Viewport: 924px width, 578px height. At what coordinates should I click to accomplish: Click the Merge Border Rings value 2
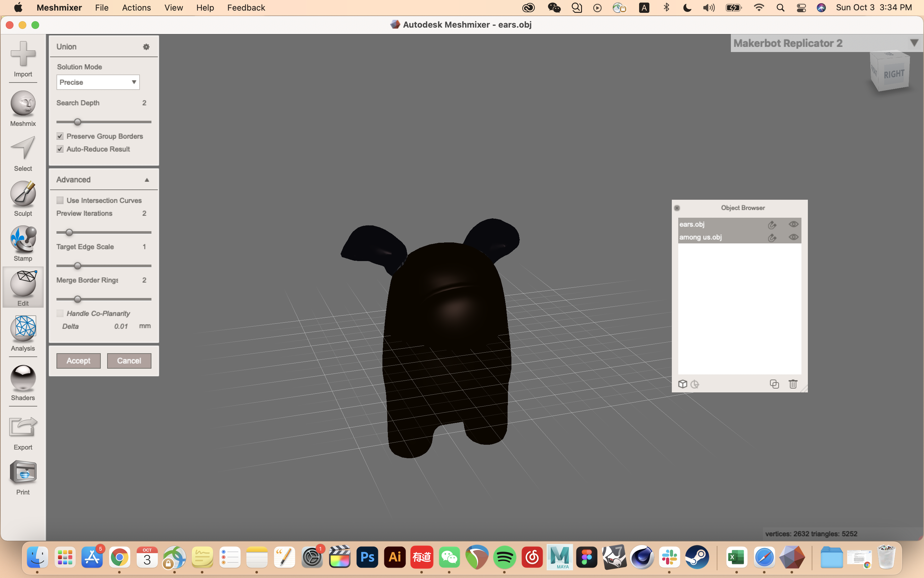coord(144,280)
